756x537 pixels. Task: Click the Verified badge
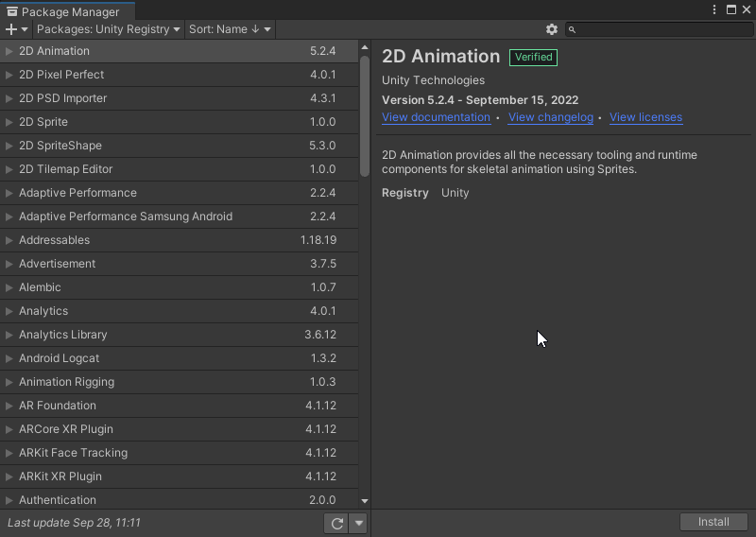click(x=533, y=58)
